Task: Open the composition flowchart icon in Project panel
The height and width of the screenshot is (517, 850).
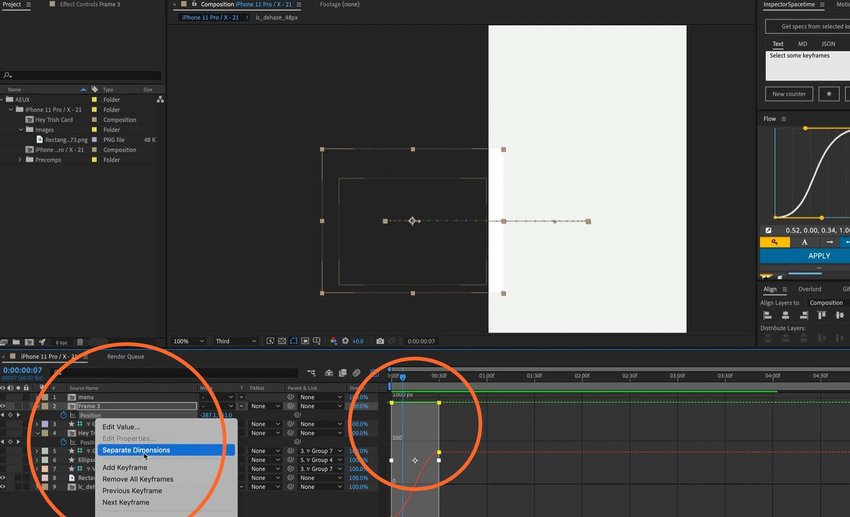Action: pos(160,100)
